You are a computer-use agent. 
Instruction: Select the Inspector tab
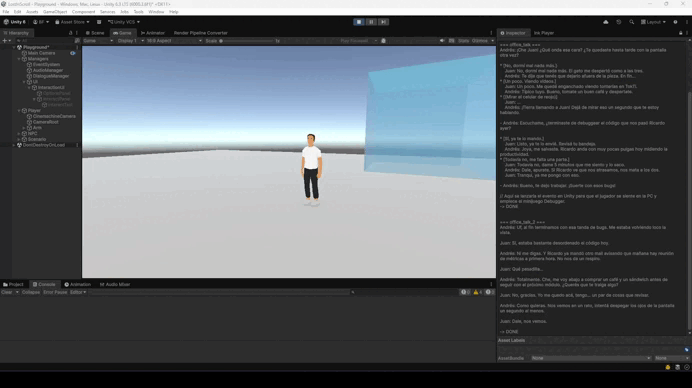[513, 33]
